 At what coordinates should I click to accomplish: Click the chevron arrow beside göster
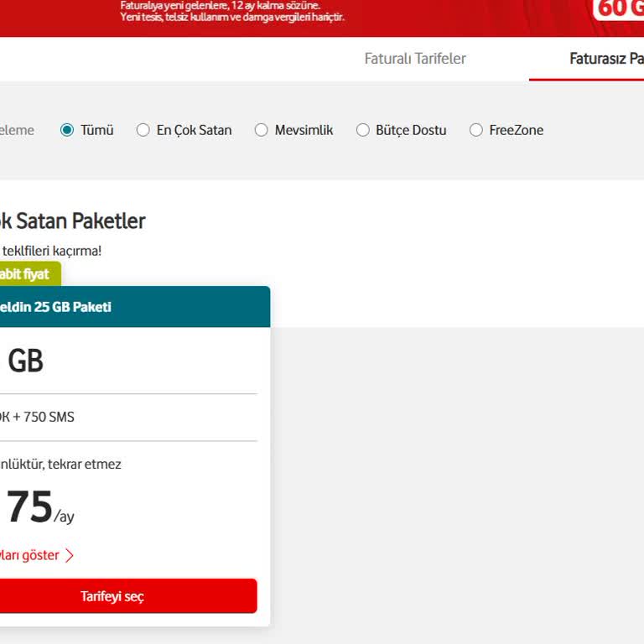pyautogui.click(x=70, y=556)
